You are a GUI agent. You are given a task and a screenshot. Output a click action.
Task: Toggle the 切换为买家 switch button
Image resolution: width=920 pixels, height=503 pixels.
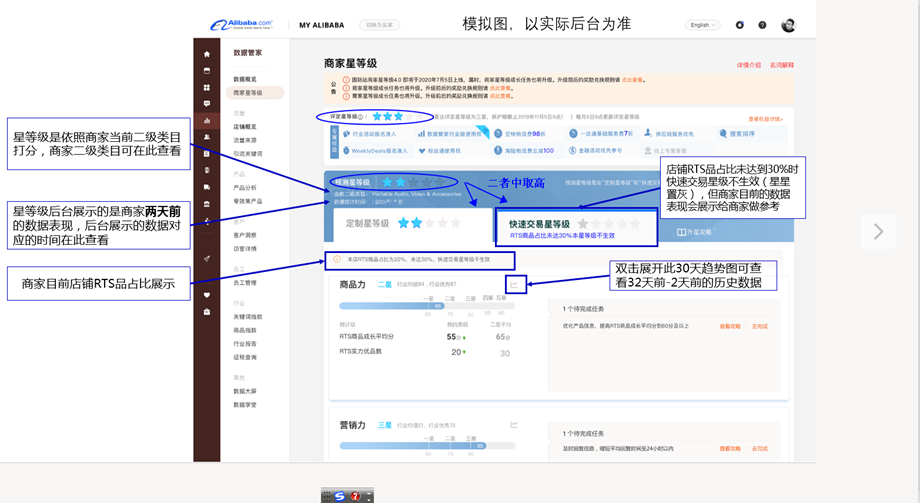coord(379,25)
